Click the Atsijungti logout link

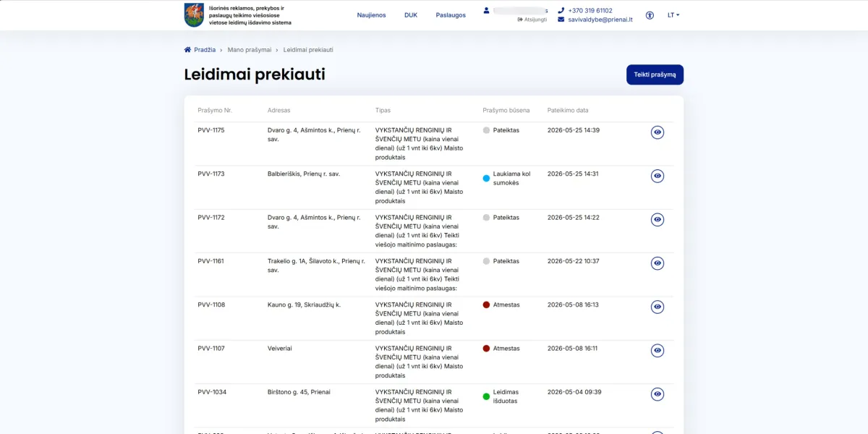[532, 20]
